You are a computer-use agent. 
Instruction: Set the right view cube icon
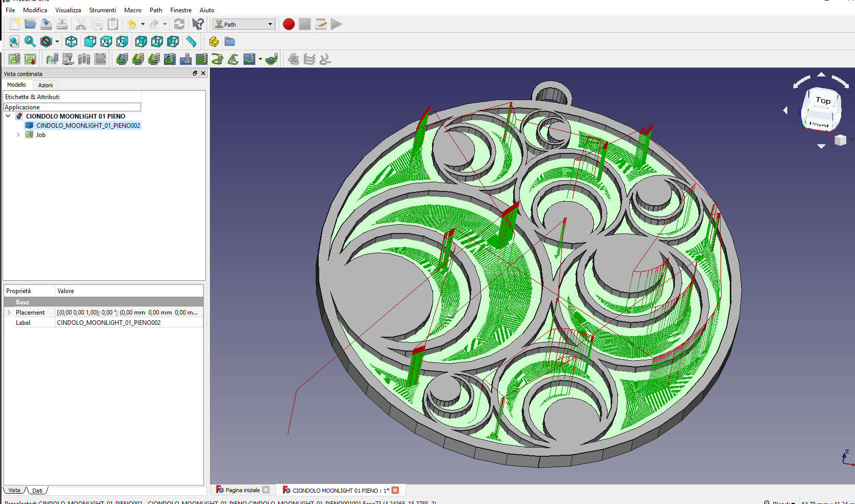tap(122, 42)
